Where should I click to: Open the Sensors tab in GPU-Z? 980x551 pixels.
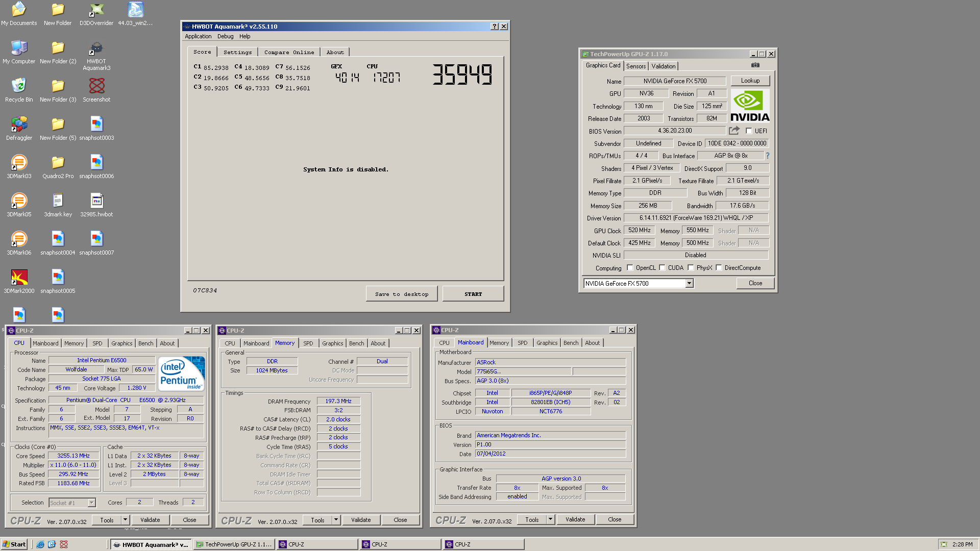pyautogui.click(x=636, y=66)
